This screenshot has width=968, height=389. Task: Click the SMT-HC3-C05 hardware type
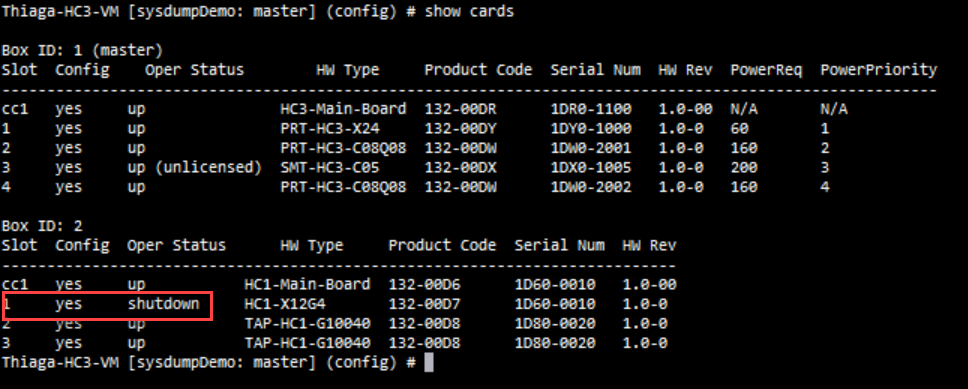329,168
